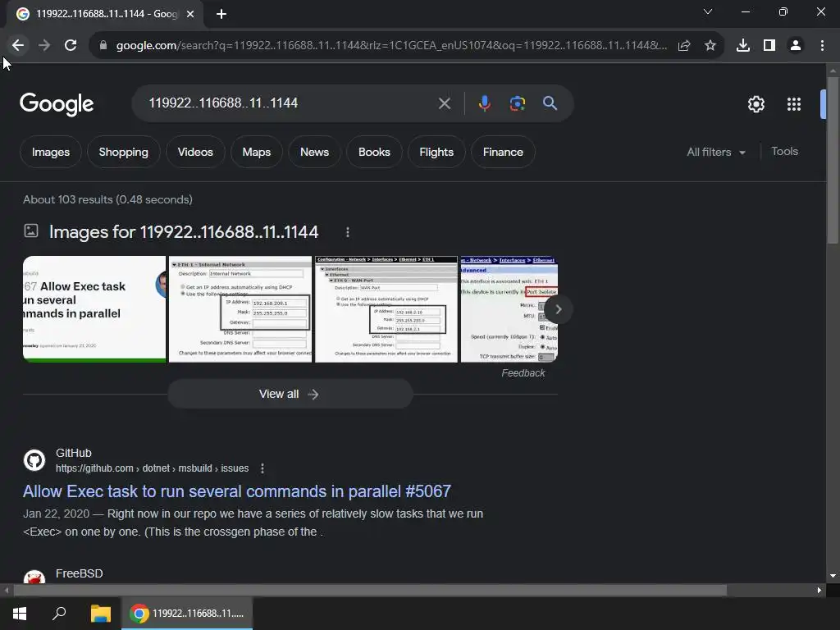
Task: Start voice search with microphone
Action: coord(484,103)
